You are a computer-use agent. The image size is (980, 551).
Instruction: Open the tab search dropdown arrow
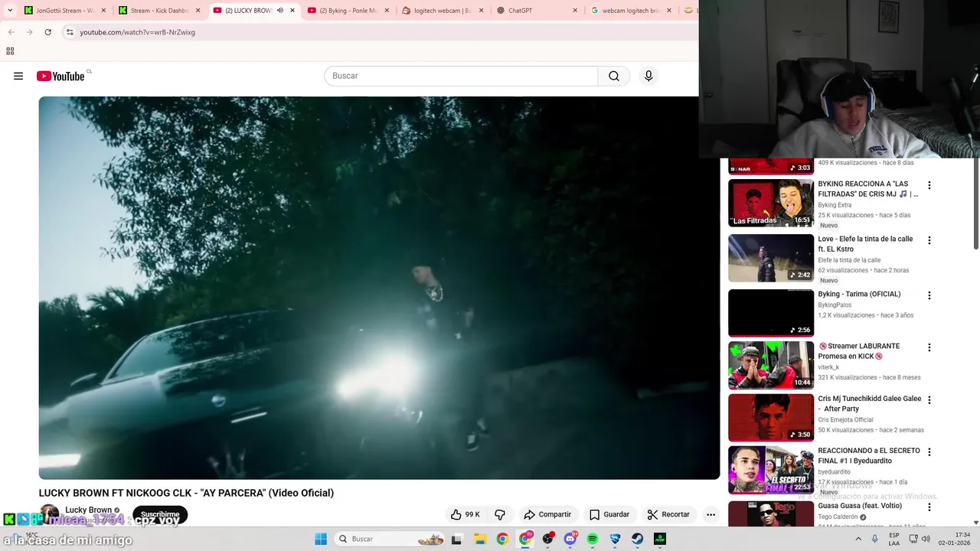pyautogui.click(x=10, y=11)
